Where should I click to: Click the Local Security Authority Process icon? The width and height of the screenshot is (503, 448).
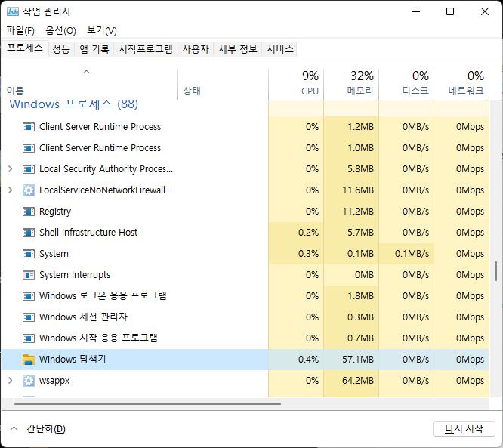[x=29, y=169]
